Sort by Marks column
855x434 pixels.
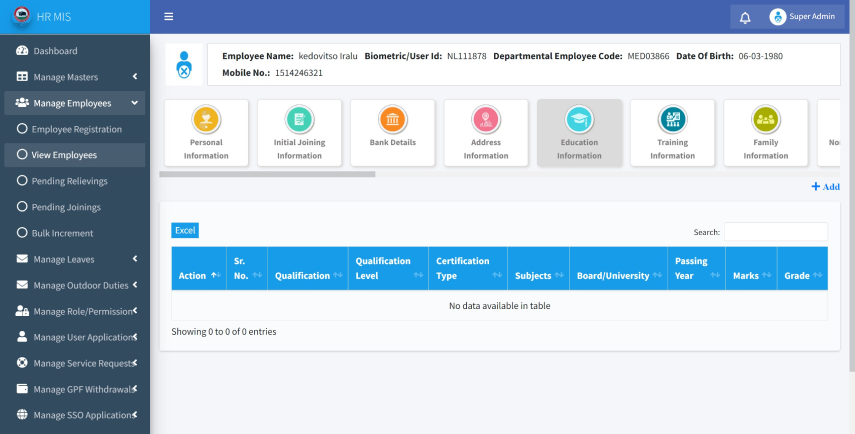751,268
